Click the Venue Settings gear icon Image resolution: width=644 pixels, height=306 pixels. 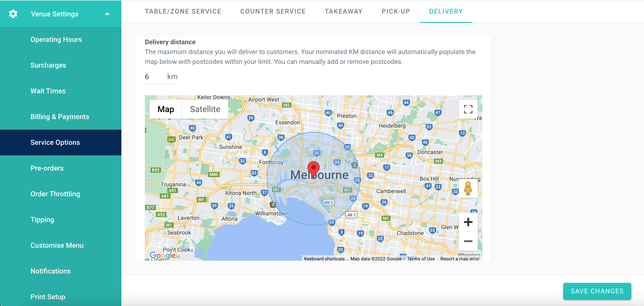click(x=13, y=14)
